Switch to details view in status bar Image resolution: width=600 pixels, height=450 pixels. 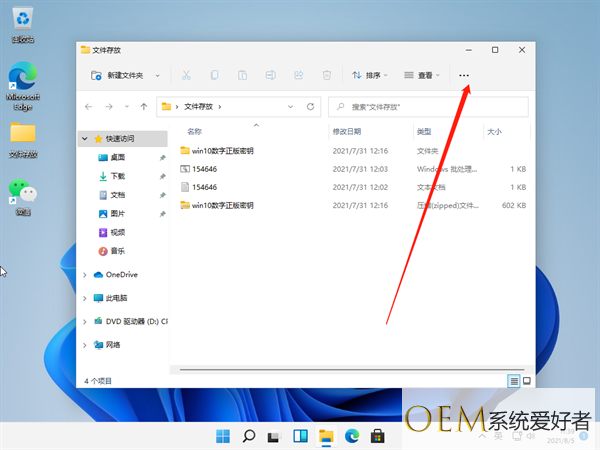click(514, 381)
